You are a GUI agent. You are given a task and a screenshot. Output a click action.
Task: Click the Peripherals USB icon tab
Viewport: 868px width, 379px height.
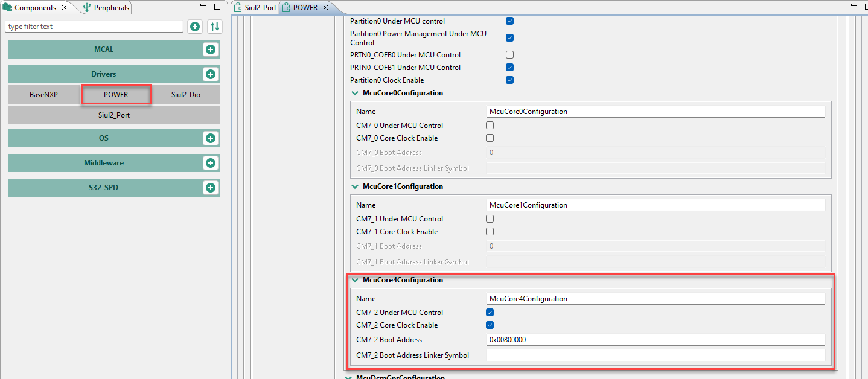[x=87, y=8]
